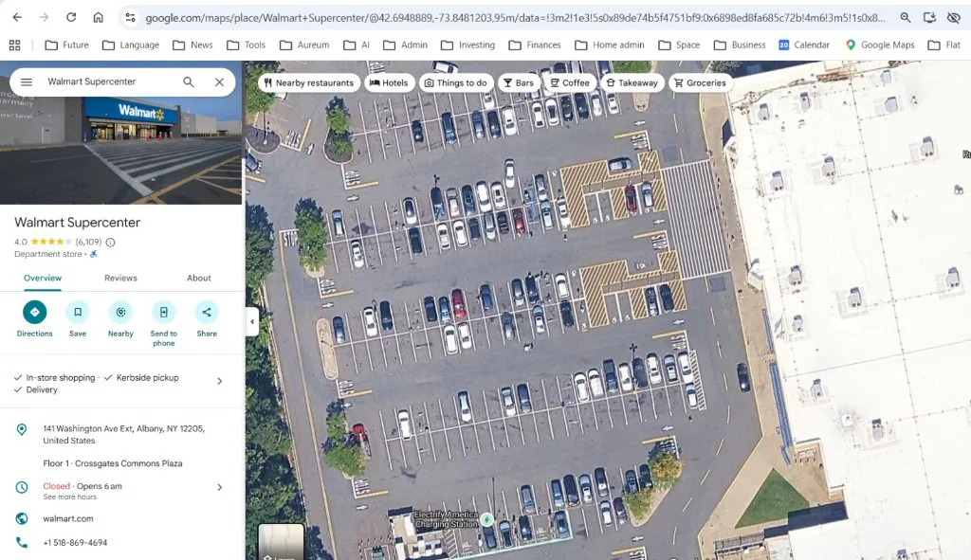Image resolution: width=971 pixels, height=560 pixels.
Task: Click into the browser address bar
Action: (x=514, y=18)
